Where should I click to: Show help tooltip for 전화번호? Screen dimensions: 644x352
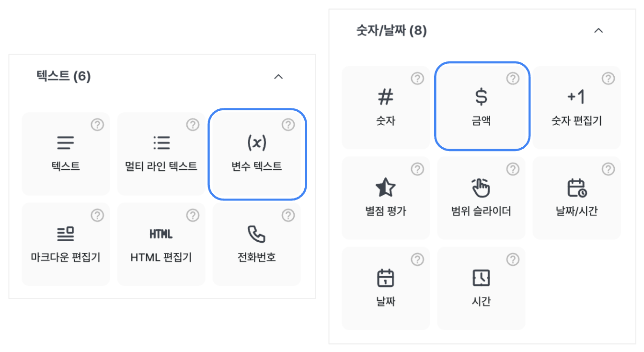click(x=288, y=215)
